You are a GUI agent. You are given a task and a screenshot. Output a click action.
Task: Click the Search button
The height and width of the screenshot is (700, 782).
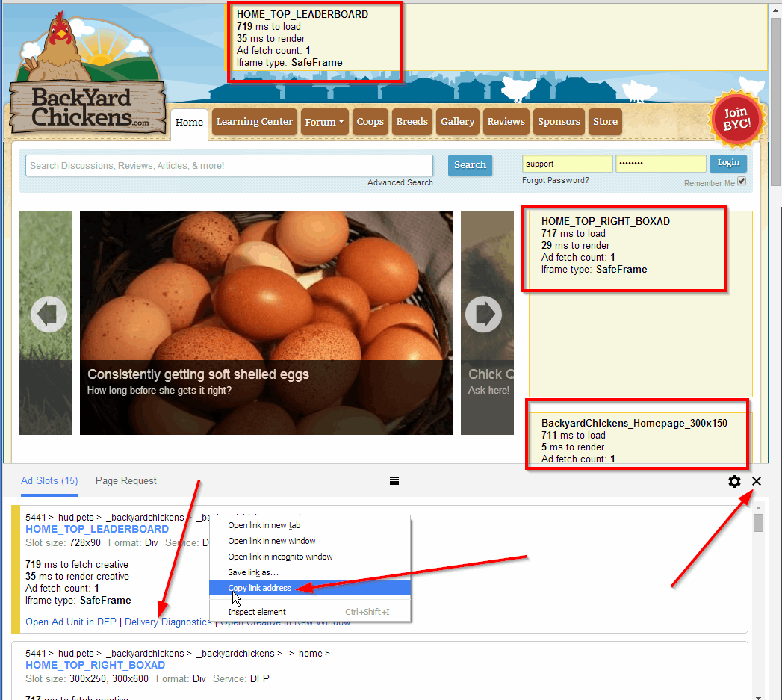coord(470,165)
